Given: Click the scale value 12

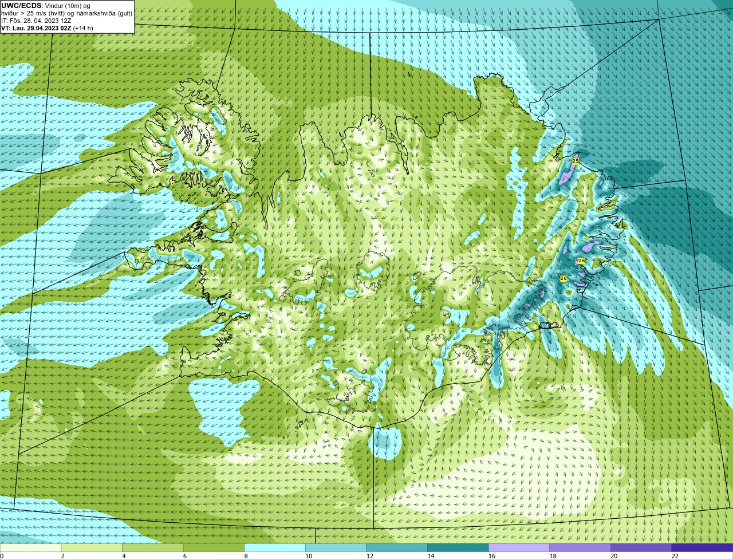Looking at the screenshot, I should pyautogui.click(x=370, y=556).
